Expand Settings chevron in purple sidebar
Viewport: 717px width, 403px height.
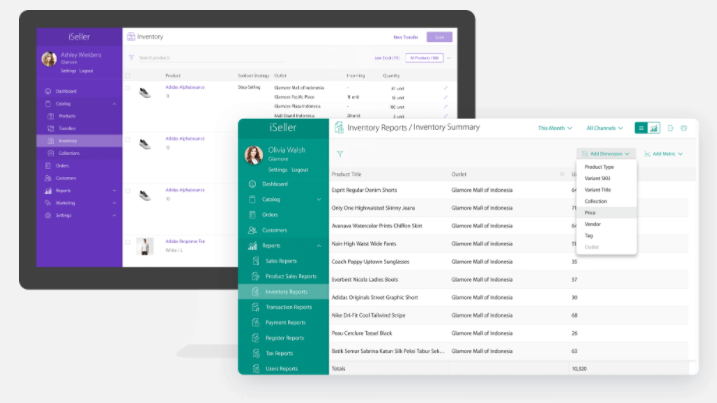coord(114,215)
